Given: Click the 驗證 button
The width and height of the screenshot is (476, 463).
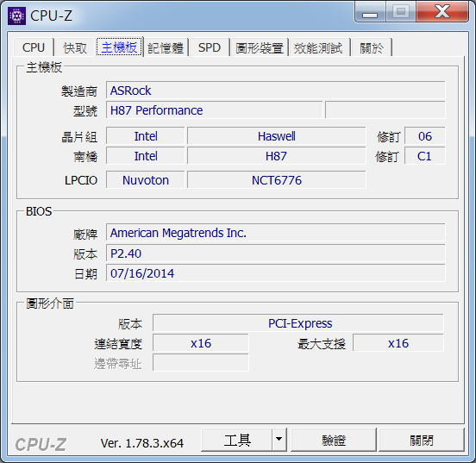Looking at the screenshot, I should click(334, 440).
